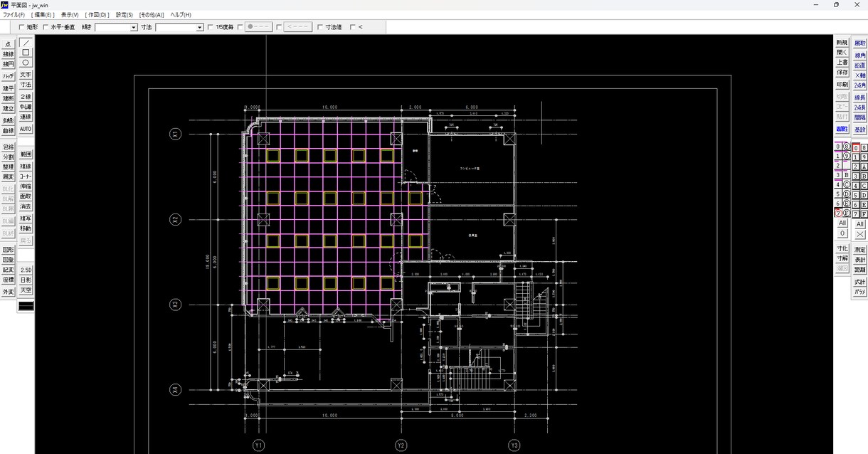868x454 pixels.
Task: Open the 設定(S) menu
Action: pos(124,14)
